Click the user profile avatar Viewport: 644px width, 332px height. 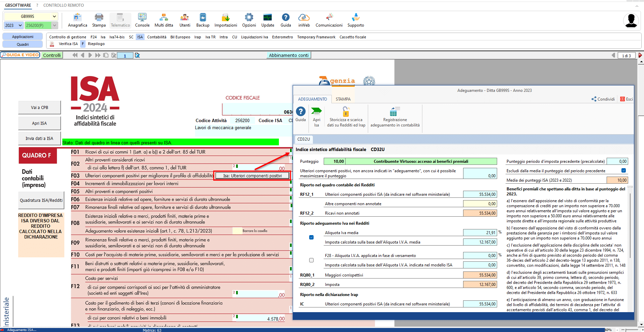pos(631,21)
